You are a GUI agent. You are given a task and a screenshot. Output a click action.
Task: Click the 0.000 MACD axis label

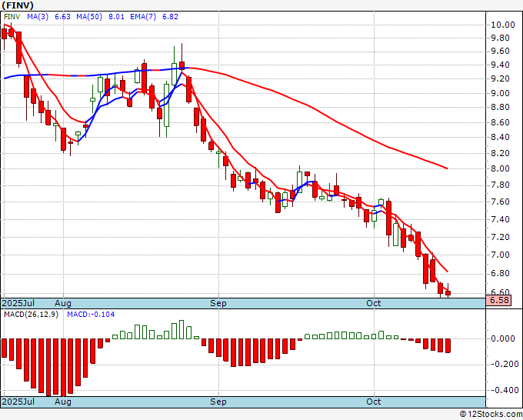[503, 339]
